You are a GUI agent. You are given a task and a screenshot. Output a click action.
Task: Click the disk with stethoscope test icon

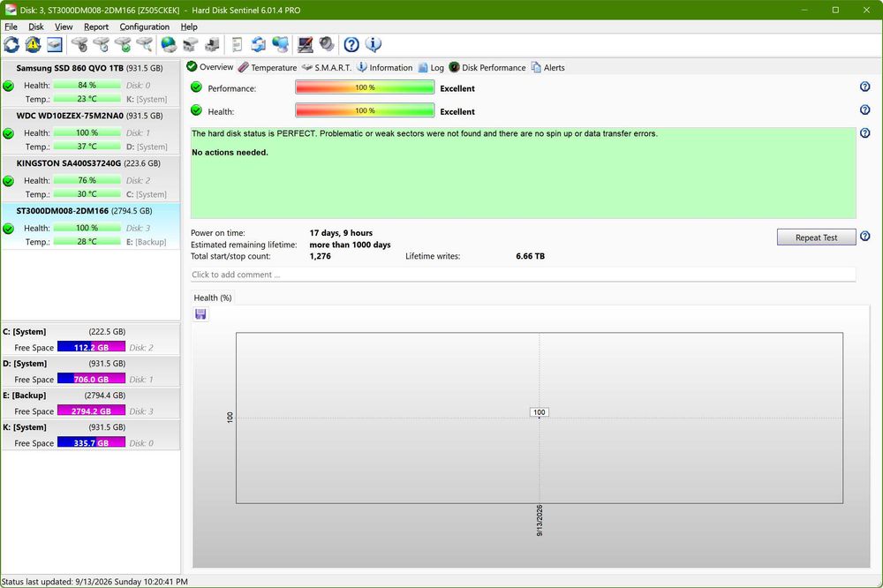pyautogui.click(x=79, y=44)
